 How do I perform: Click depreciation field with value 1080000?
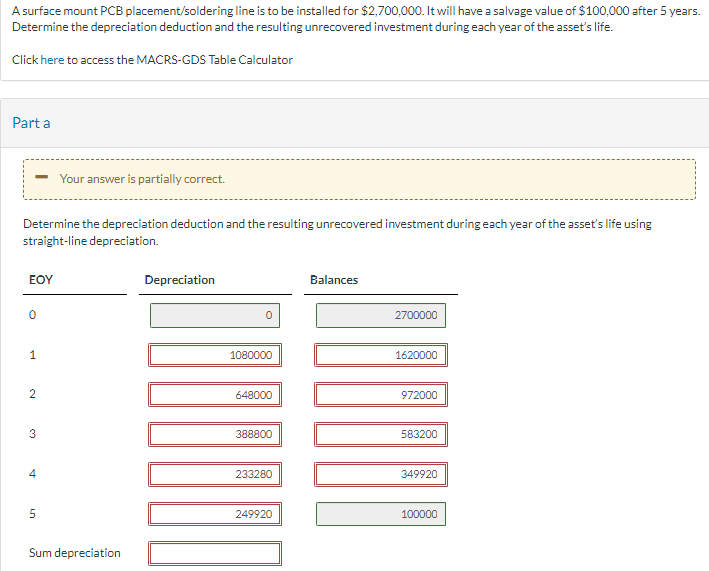[215, 355]
